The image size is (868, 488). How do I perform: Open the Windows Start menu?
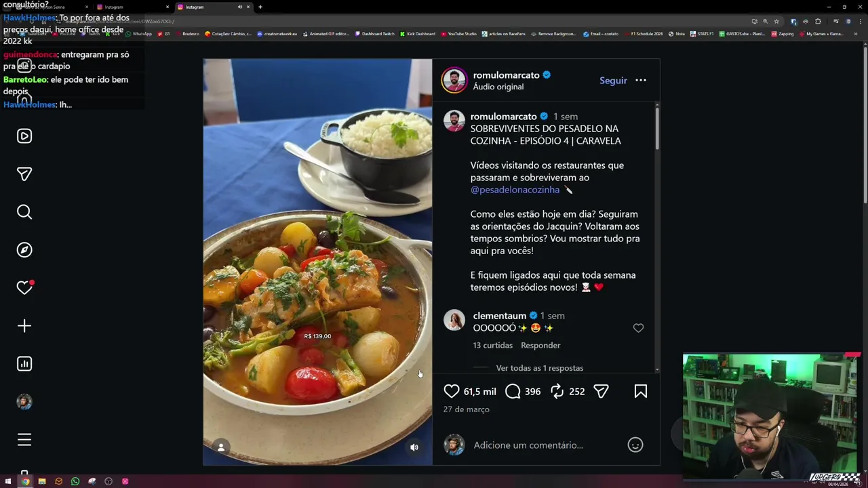(x=8, y=481)
